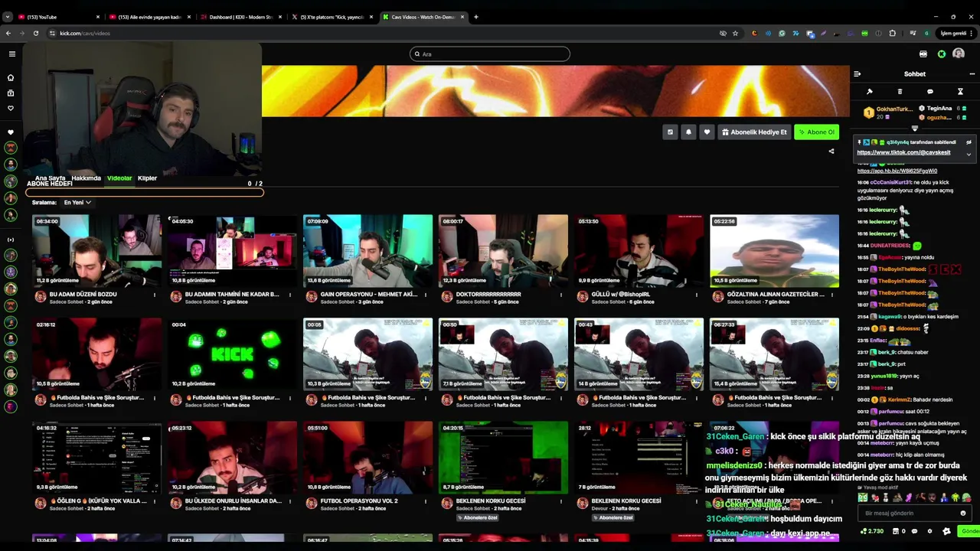Click the heart follow icon button
Viewport: 980px width, 551px height.
click(x=707, y=132)
